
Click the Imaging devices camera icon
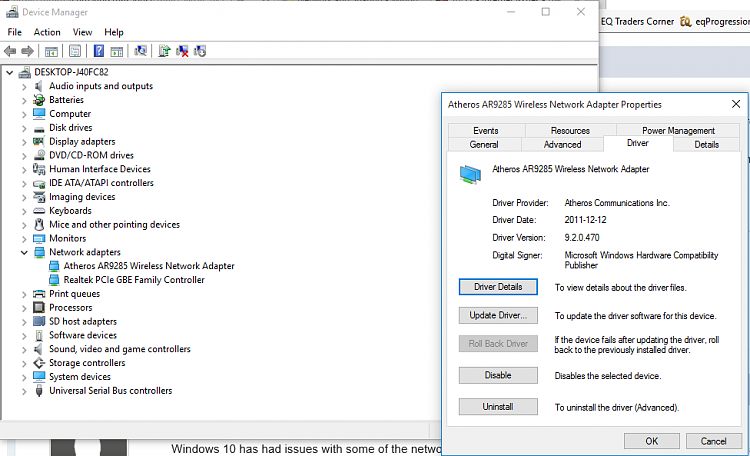coord(39,197)
